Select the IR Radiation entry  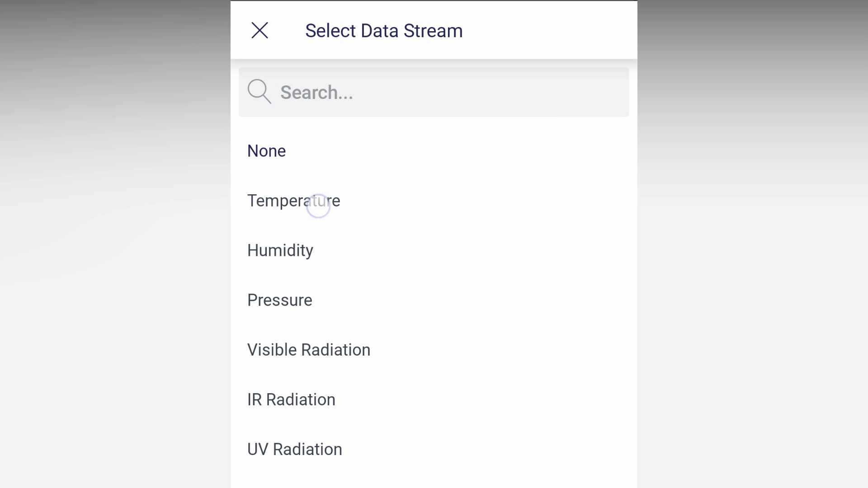point(291,399)
